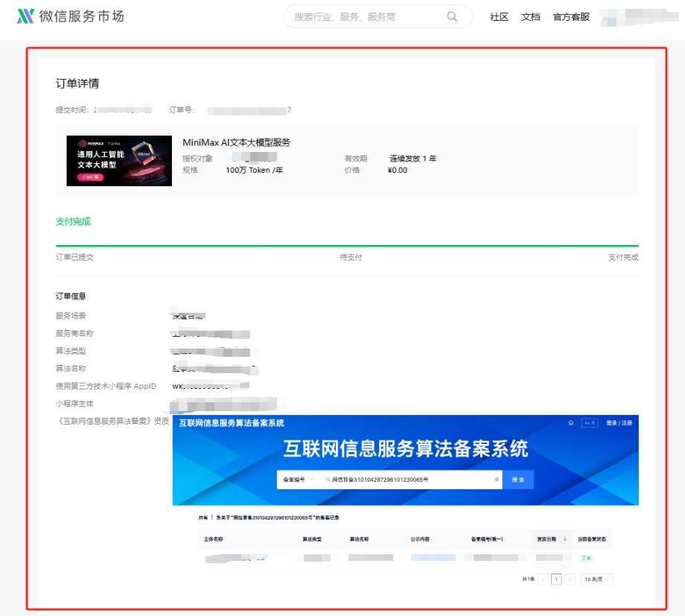
Task: Open the 登录 / 注册 link
Action: [x=619, y=423]
